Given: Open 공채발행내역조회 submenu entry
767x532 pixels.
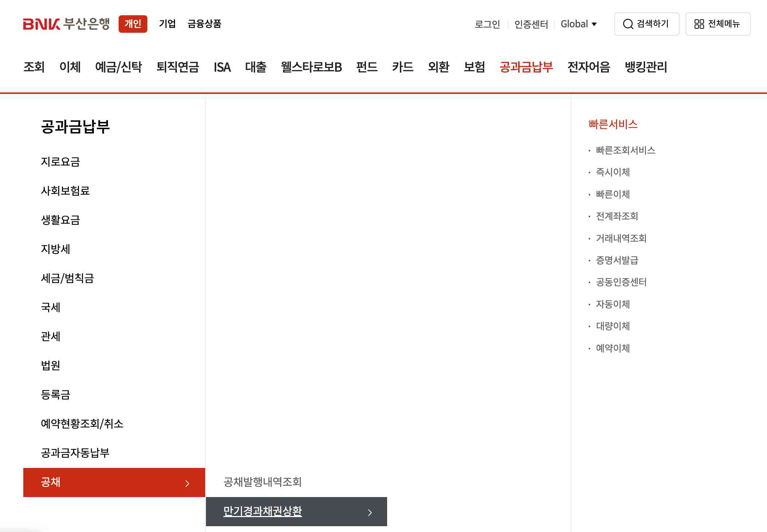Looking at the screenshot, I should tap(263, 483).
